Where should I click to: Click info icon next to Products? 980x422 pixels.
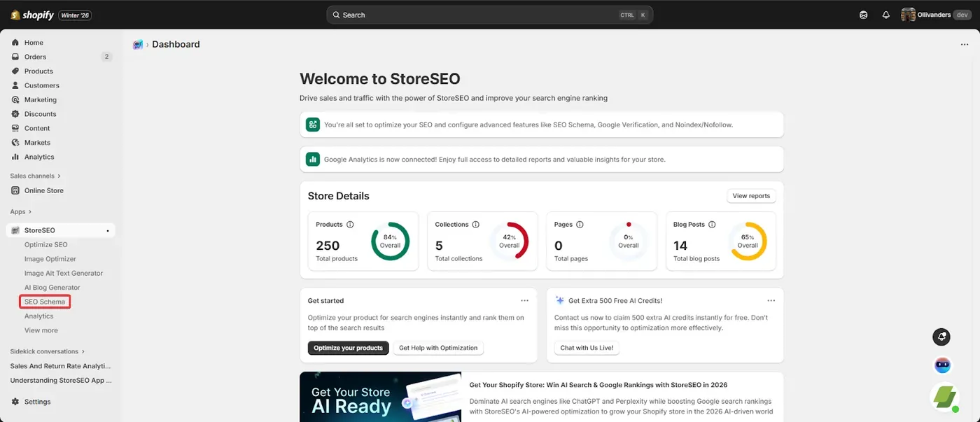[x=350, y=225]
